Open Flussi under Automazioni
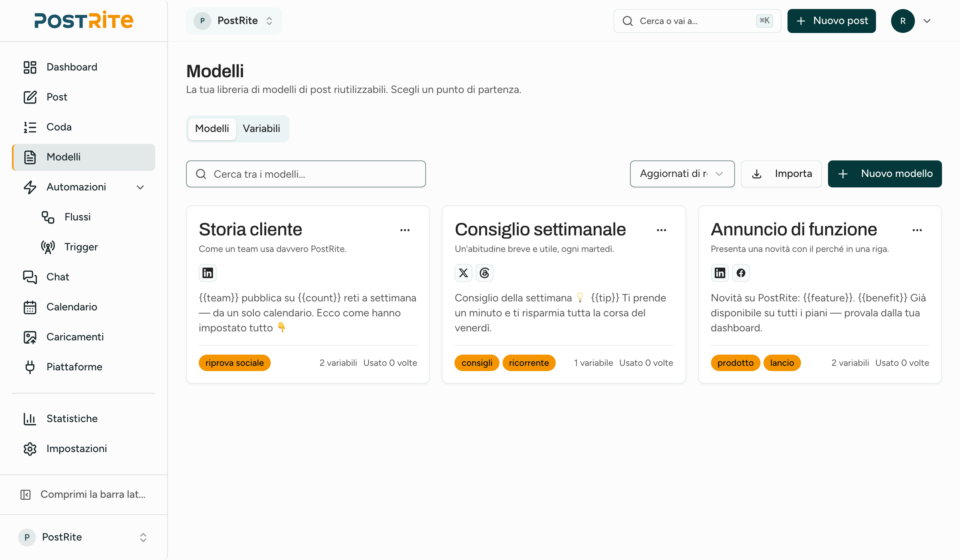960x560 pixels. click(93, 217)
